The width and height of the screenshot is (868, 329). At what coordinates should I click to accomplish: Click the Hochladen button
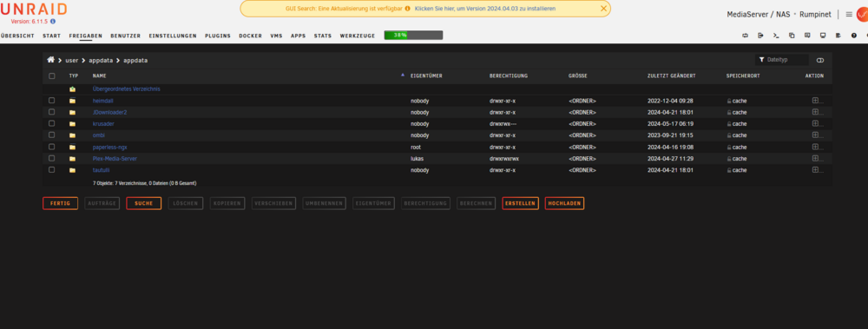(564, 203)
